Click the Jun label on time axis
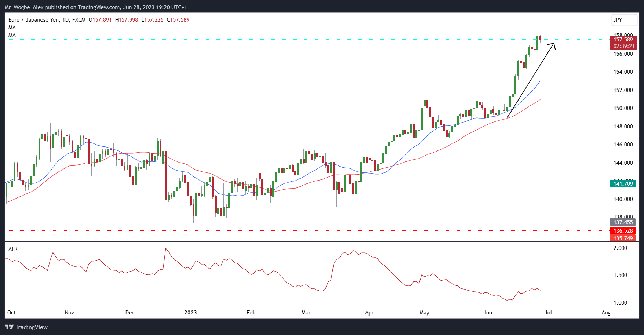 [x=488, y=313]
